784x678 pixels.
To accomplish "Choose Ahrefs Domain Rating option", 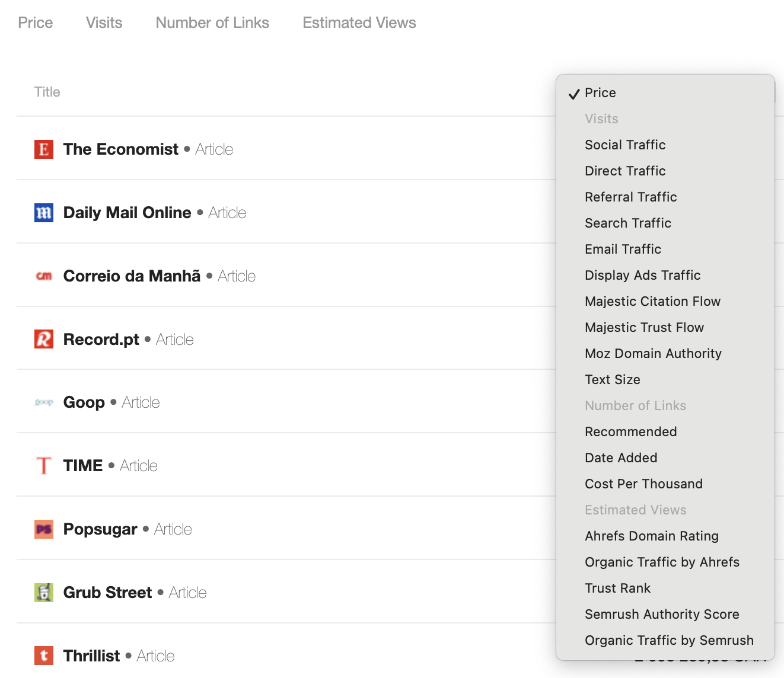I will (x=665, y=536).
